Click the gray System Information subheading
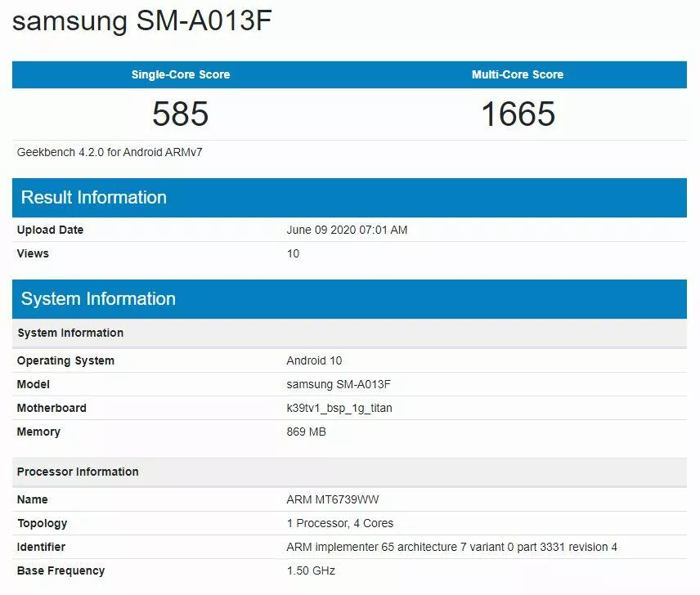The width and height of the screenshot is (700, 595). coord(349,333)
